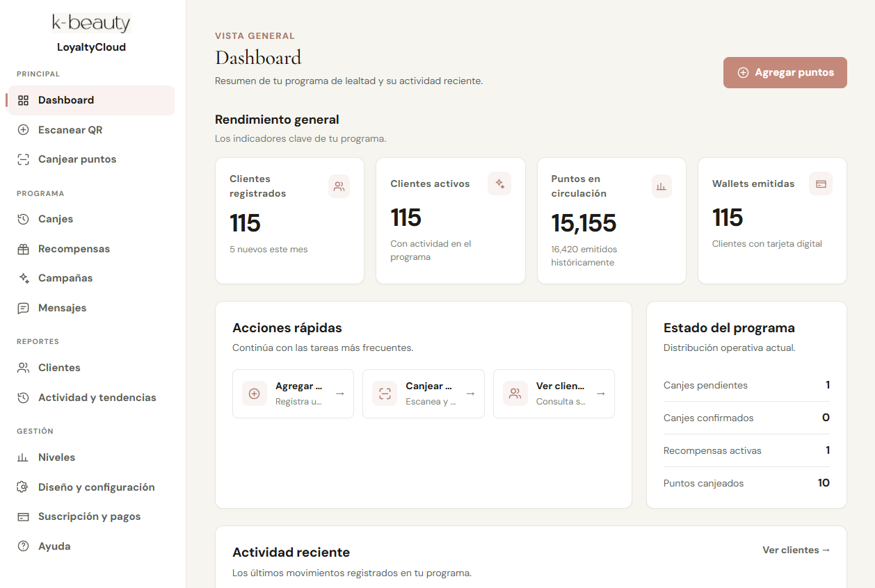Click the arrow on Agregar quick action card

[x=340, y=393]
